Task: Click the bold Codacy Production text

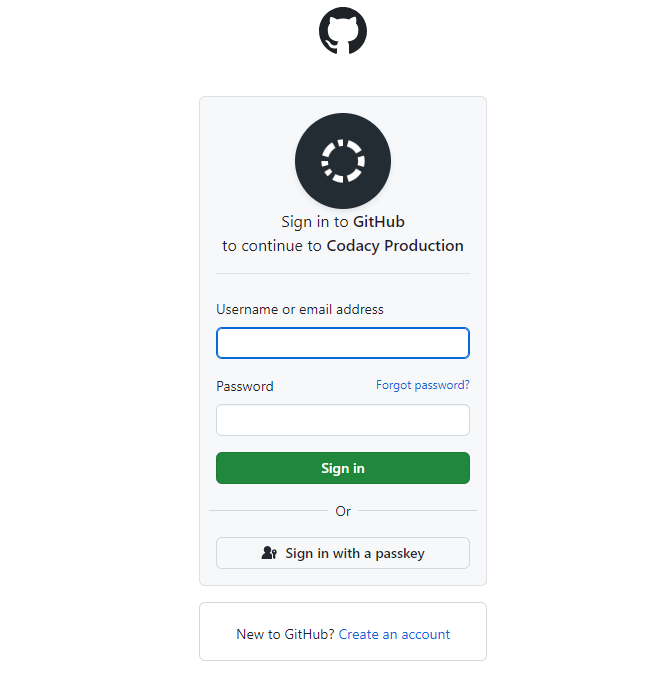Action: [x=395, y=246]
